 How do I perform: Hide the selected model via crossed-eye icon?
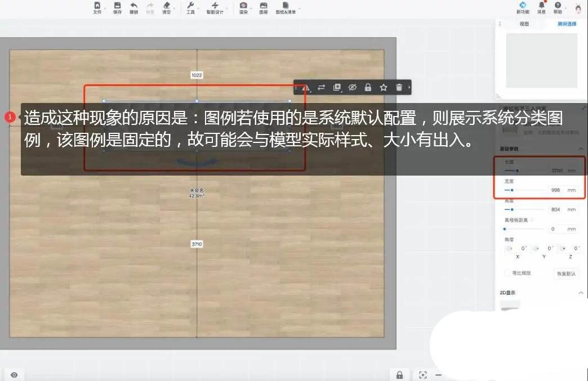353,87
